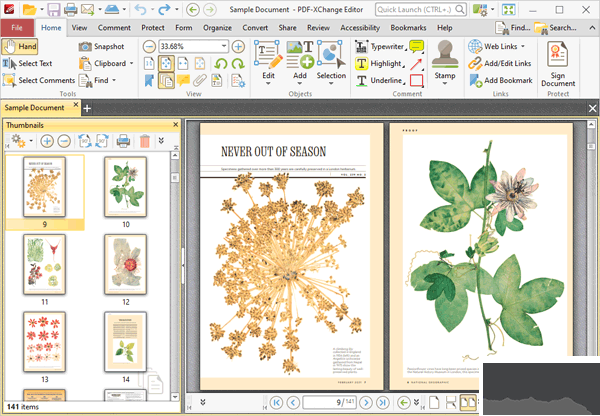Click the Snapshot tool
The height and width of the screenshot is (416, 600).
click(101, 46)
